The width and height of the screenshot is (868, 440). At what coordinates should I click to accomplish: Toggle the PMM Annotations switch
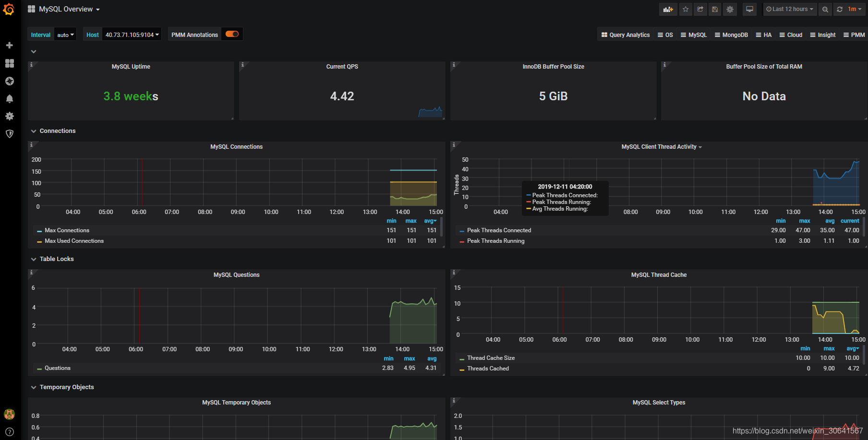(x=232, y=34)
